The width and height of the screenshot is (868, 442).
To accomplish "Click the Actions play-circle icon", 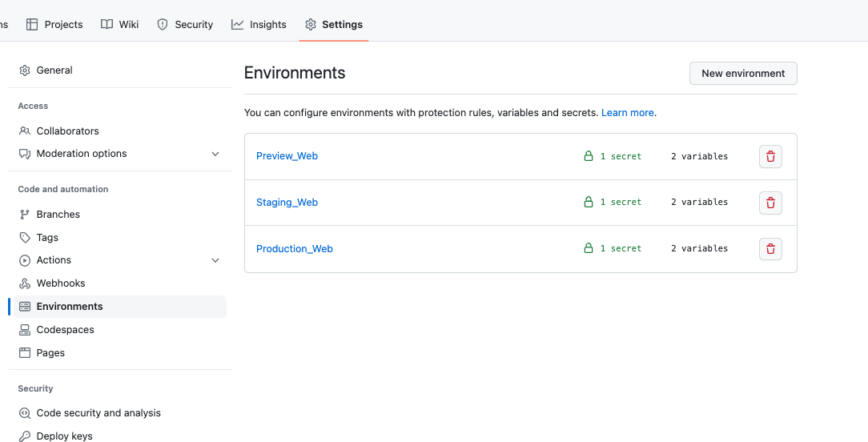I will 24,260.
